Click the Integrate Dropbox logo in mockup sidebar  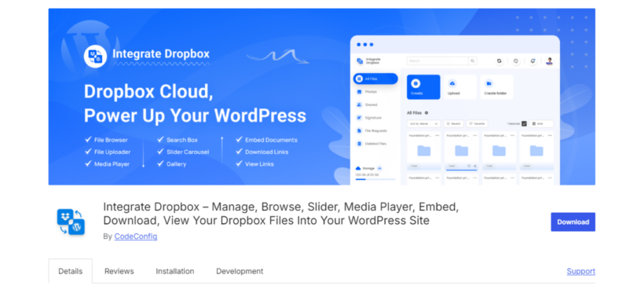coord(368,60)
